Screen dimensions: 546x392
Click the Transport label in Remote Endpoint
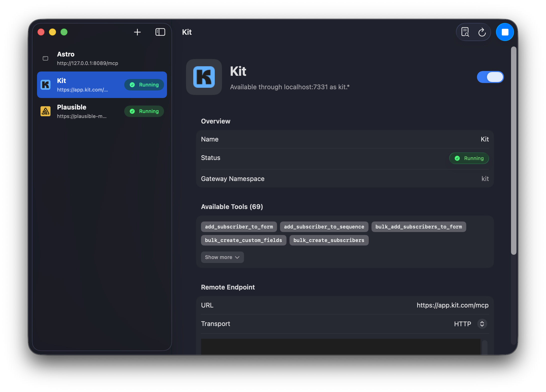tap(215, 324)
